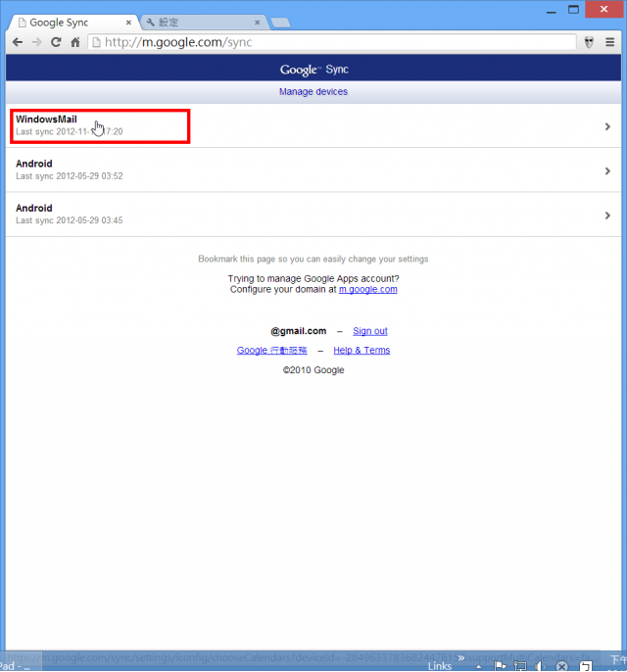Reload the Google Sync page
The height and width of the screenshot is (672, 627).
pos(56,42)
